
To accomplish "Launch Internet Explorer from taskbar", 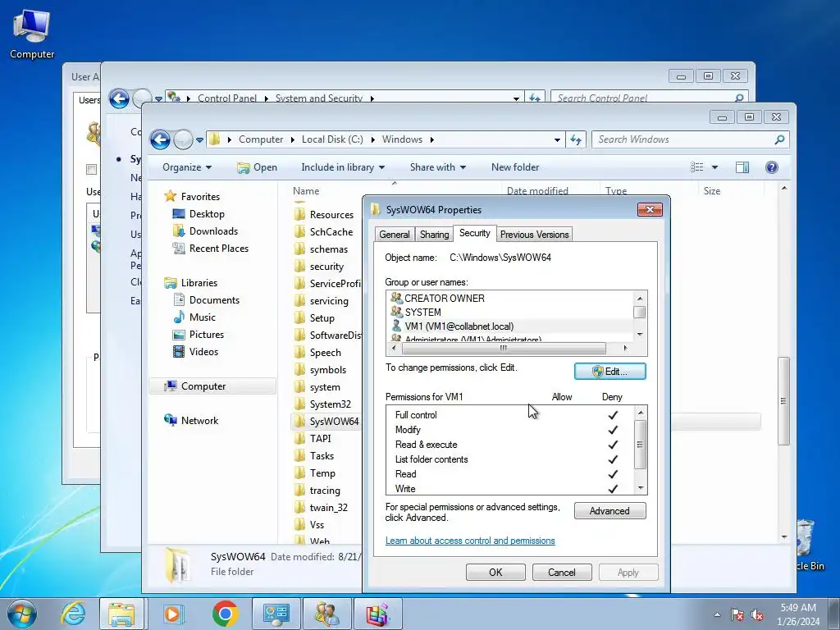I will [73, 614].
